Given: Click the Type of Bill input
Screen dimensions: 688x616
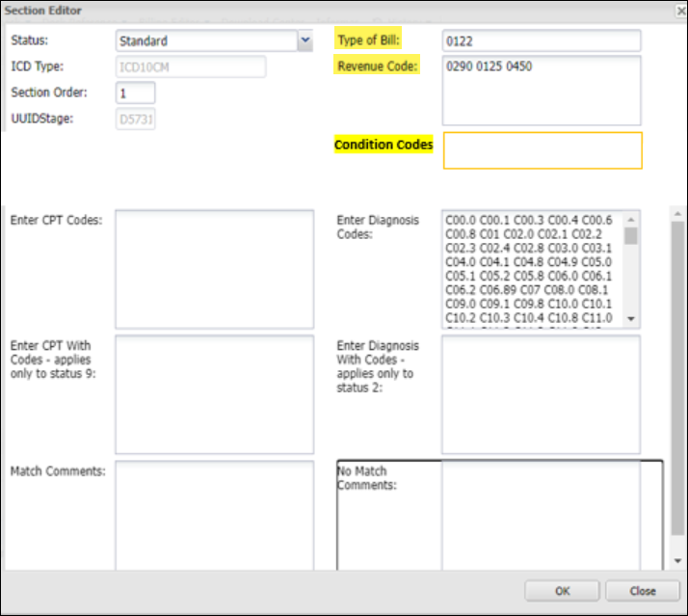Looking at the screenshot, I should pos(541,40).
